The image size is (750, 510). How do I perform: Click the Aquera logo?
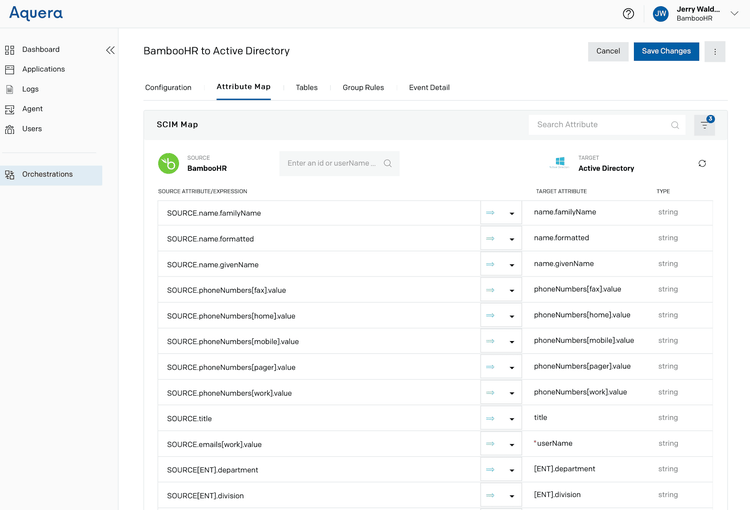[36, 13]
